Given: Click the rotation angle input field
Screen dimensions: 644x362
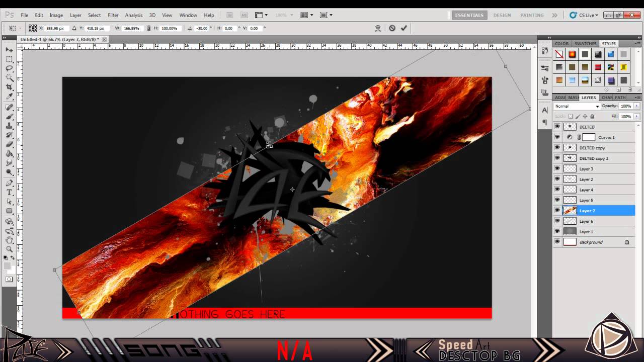Looking at the screenshot, I should 201,28.
